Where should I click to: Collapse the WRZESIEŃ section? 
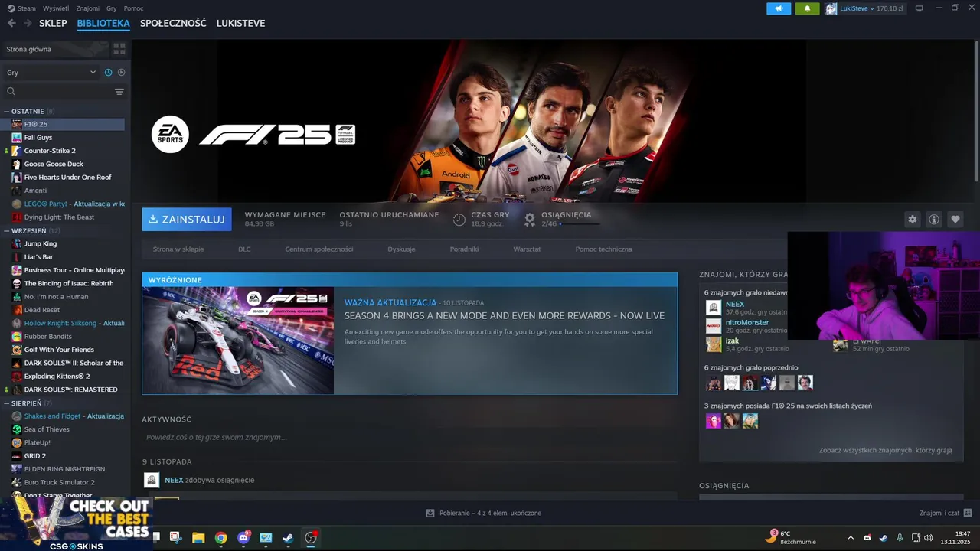[7, 230]
